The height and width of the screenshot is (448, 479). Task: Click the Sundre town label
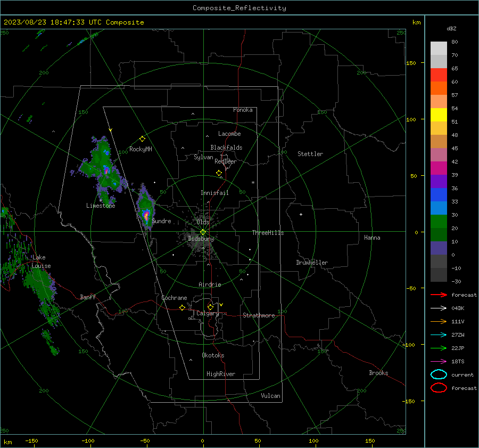coord(161,221)
